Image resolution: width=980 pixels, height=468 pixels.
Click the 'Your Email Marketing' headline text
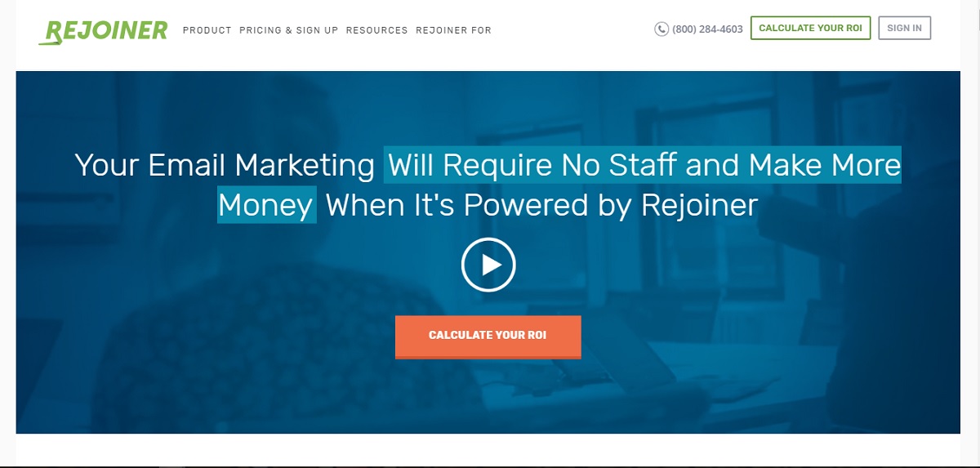225,165
